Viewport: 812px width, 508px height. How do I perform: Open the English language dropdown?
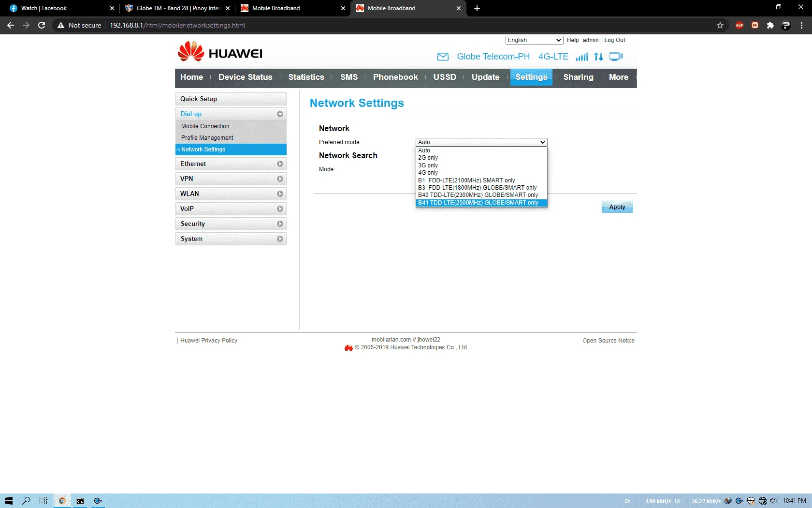coord(534,40)
